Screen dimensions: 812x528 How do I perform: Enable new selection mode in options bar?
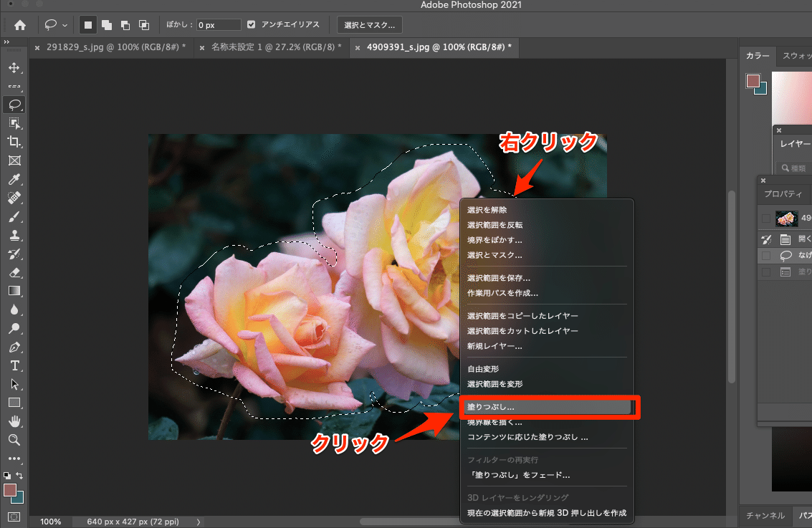88,24
